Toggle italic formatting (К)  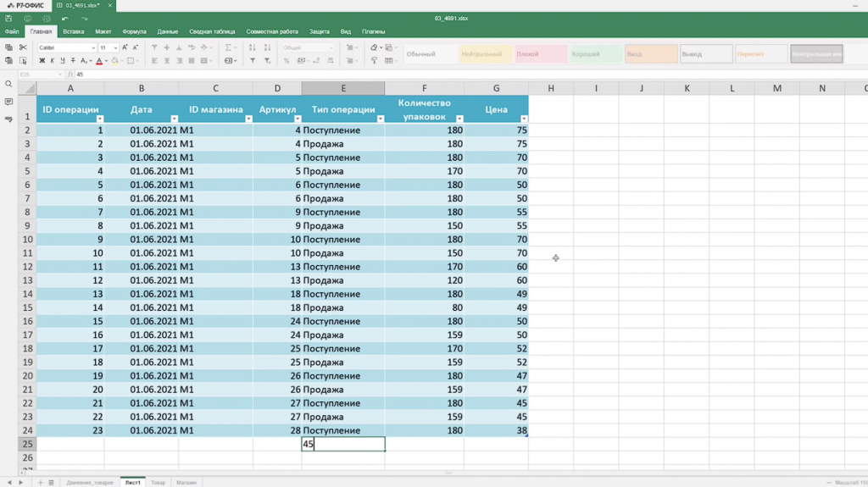point(52,61)
